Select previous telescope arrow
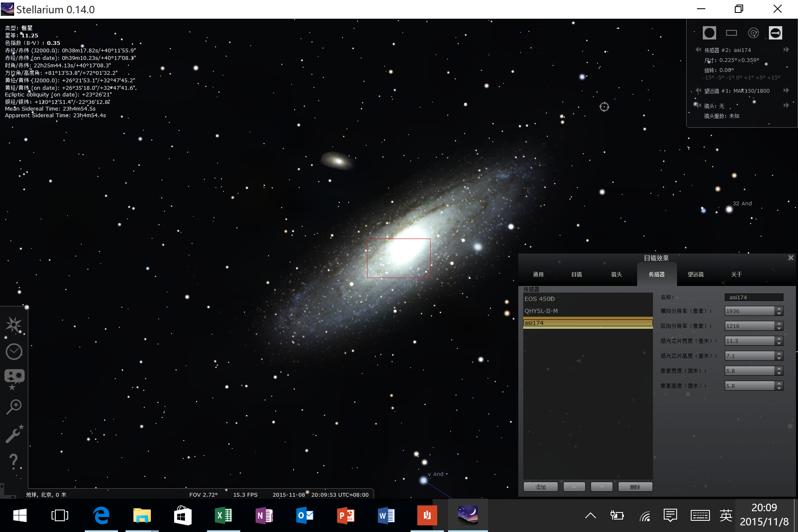 (698, 91)
